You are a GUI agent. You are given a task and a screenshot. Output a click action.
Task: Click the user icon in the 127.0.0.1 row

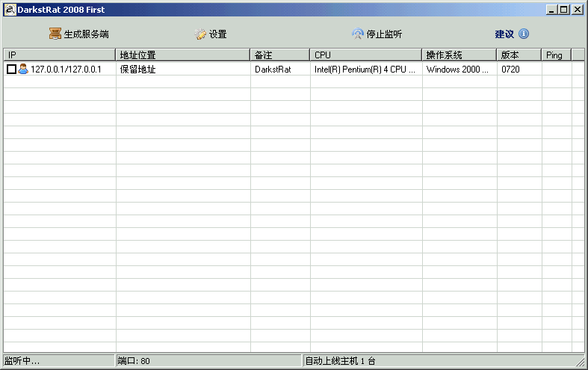click(x=23, y=70)
